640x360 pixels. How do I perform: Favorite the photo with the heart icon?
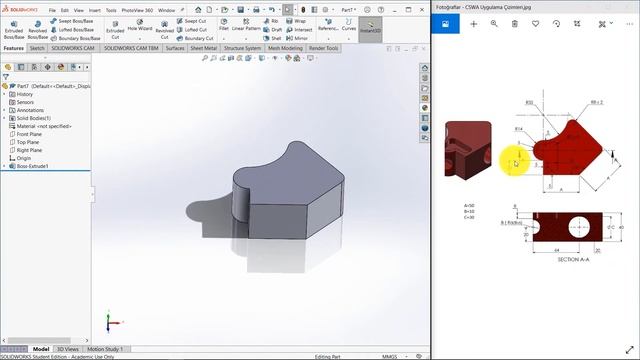(536, 24)
